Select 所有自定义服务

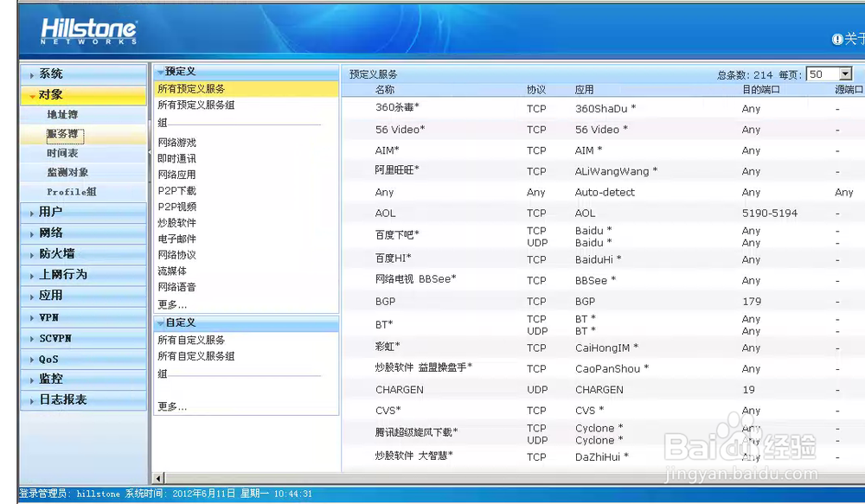pos(191,341)
